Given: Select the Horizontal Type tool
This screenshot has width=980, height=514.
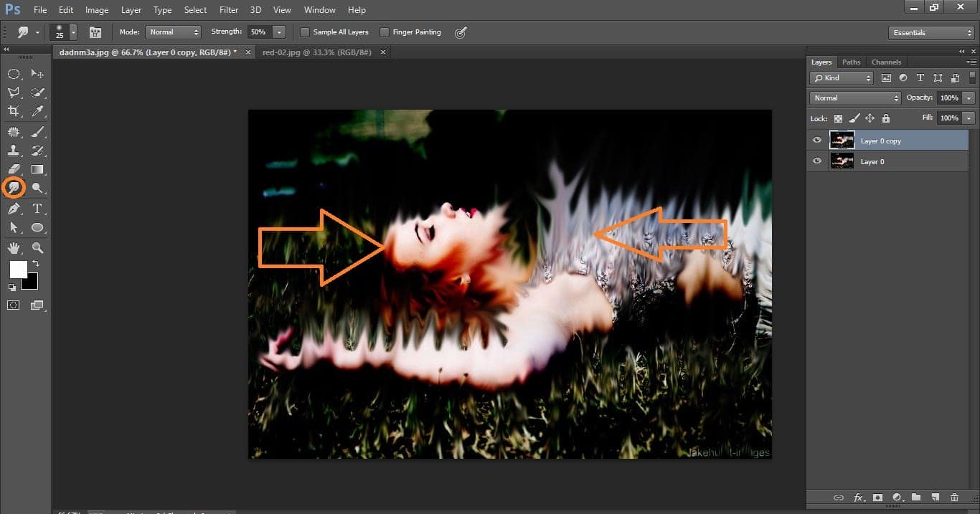Looking at the screenshot, I should click(37, 209).
